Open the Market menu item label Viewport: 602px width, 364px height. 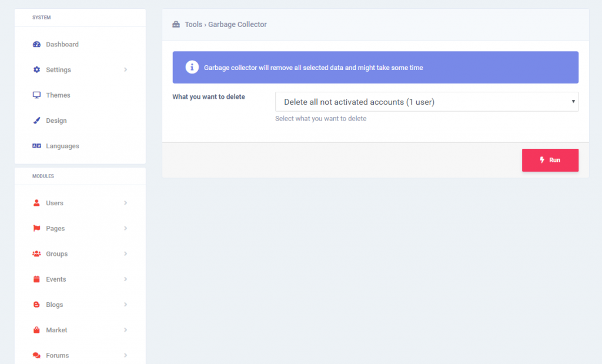[56, 330]
